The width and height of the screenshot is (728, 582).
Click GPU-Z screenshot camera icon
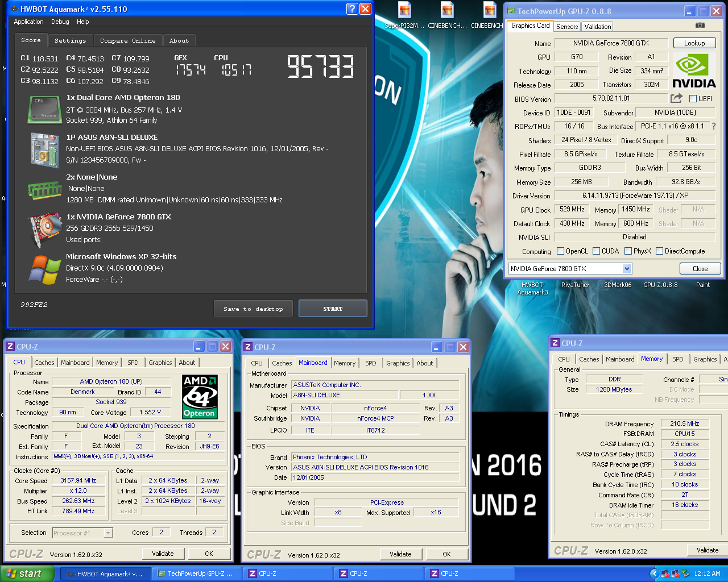[700, 25]
